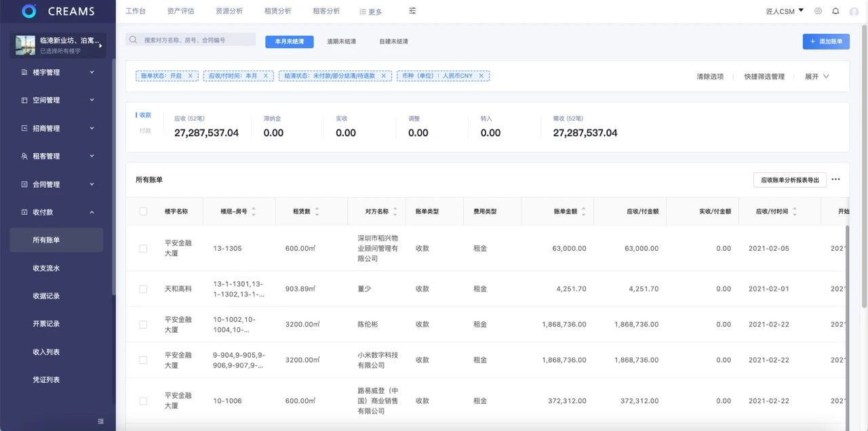
Task: Click the 收付款 sidebar icon
Action: 24,212
